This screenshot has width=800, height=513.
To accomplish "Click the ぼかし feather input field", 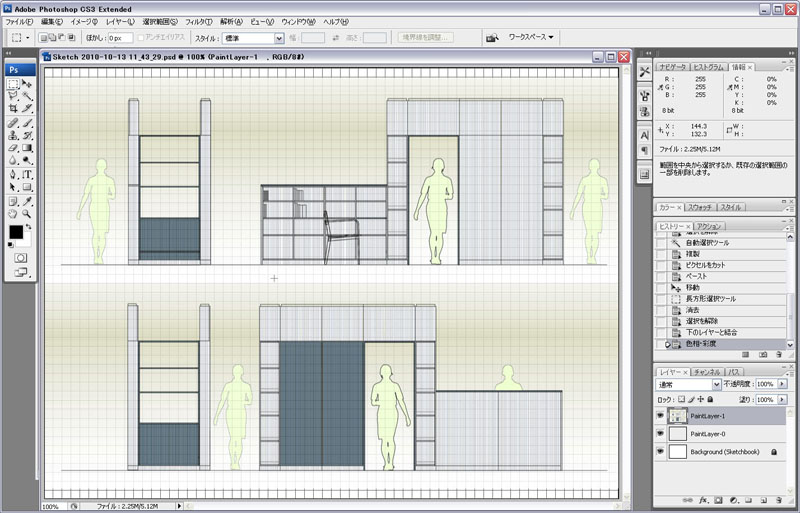I will [120, 38].
